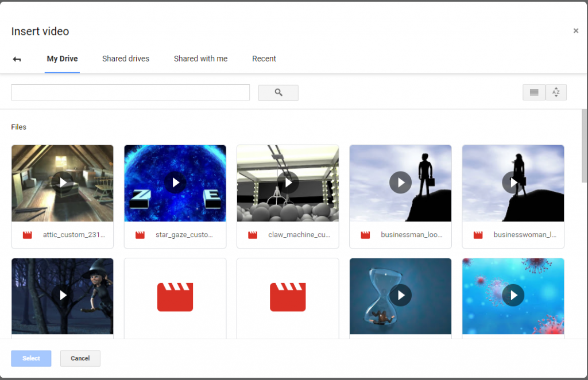The image size is (588, 380).
Task: Switch to list view icon
Action: 533,92
